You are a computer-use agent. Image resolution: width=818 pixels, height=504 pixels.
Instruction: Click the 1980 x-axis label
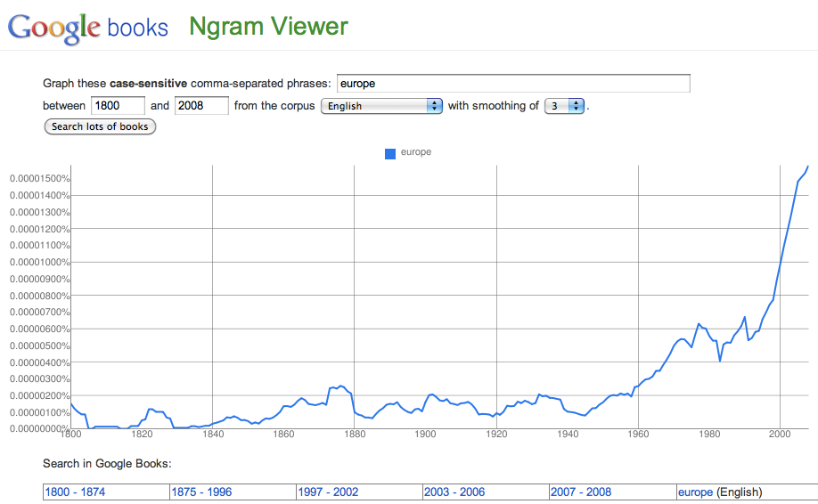click(709, 434)
